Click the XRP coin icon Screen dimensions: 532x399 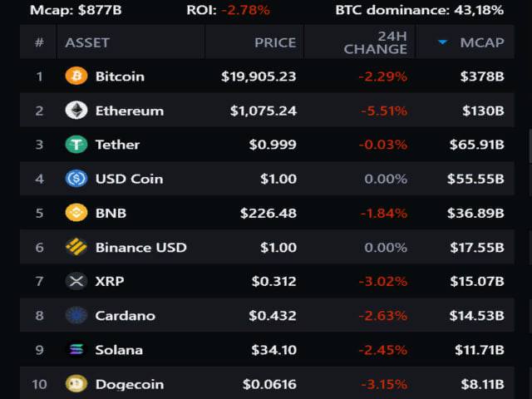[76, 281]
